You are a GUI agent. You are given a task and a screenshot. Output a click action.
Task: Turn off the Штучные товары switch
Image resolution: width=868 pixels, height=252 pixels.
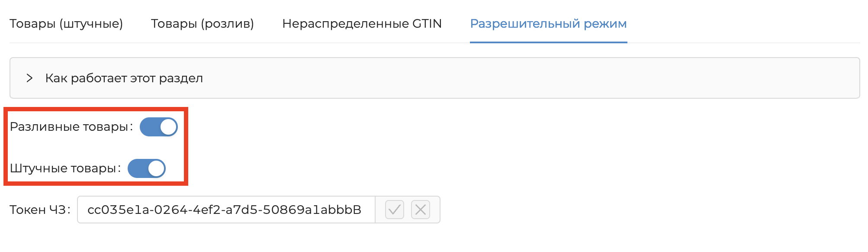[146, 168]
